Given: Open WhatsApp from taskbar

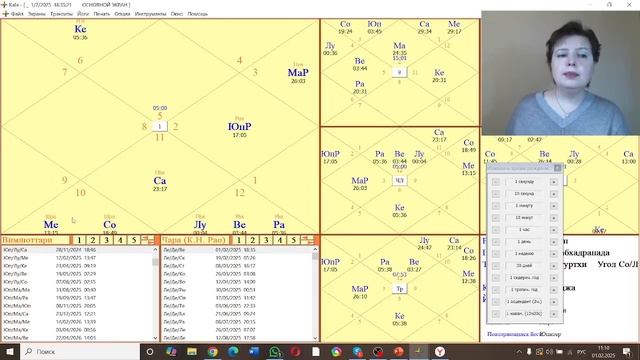Looking at the screenshot, I should [x=275, y=351].
